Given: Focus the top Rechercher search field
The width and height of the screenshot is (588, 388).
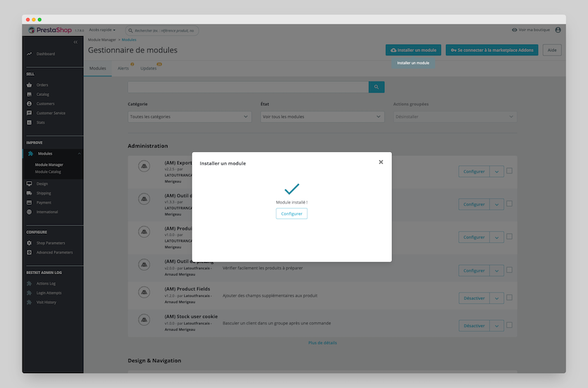Looking at the screenshot, I should click(162, 30).
